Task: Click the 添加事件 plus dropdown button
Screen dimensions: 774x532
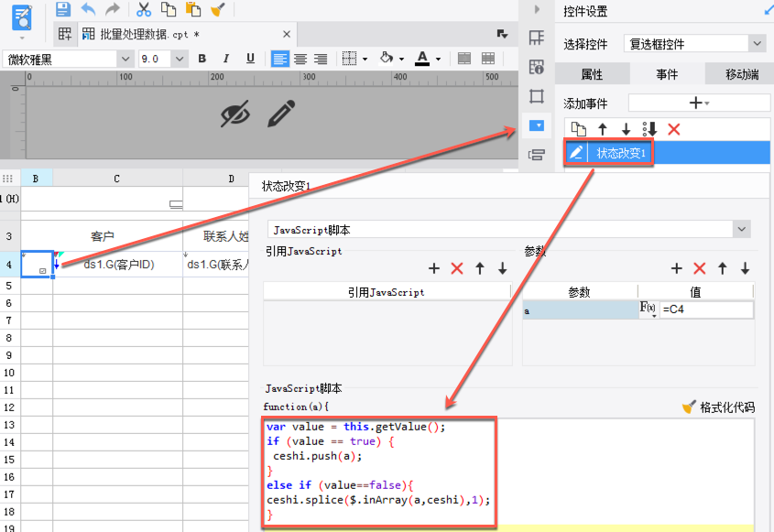Action: [x=699, y=103]
